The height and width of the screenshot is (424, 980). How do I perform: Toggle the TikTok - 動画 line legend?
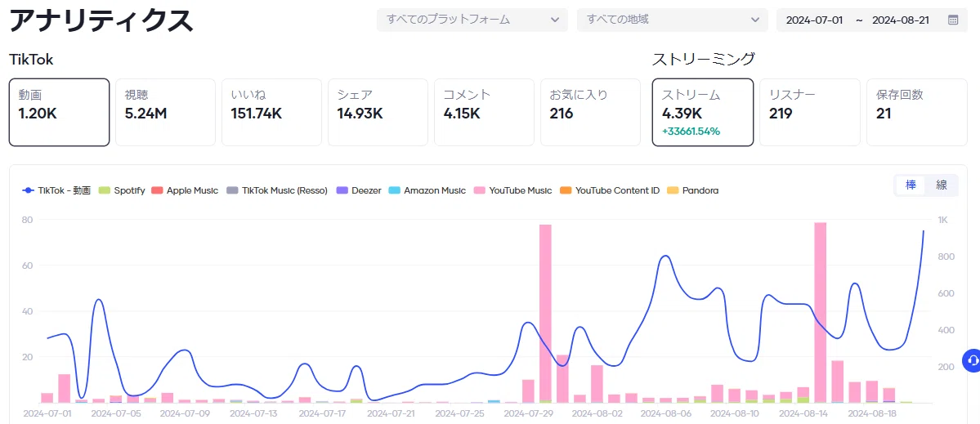coord(56,190)
